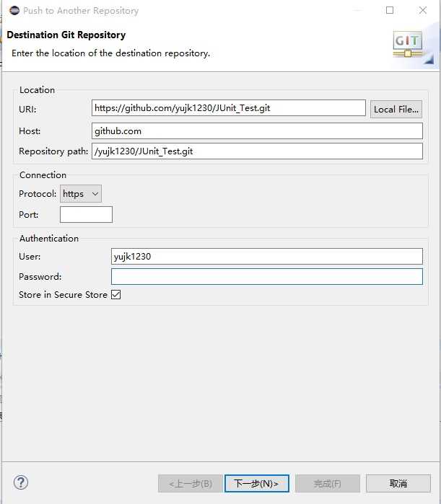
Task: Focus the URI input field
Action: 229,108
